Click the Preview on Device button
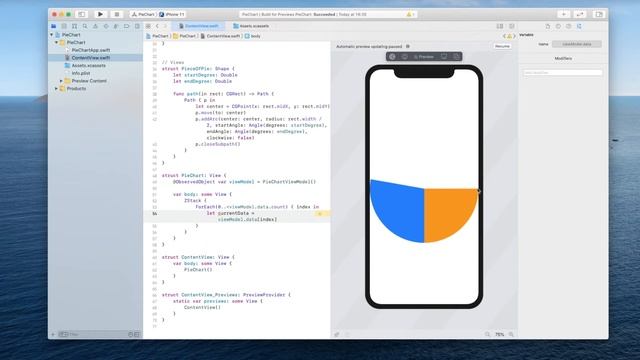 [x=404, y=57]
